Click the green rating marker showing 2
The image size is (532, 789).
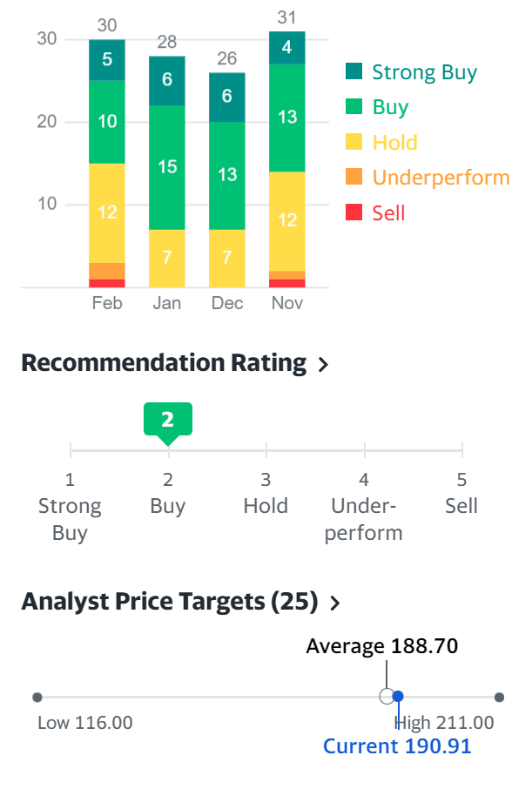pyautogui.click(x=168, y=420)
